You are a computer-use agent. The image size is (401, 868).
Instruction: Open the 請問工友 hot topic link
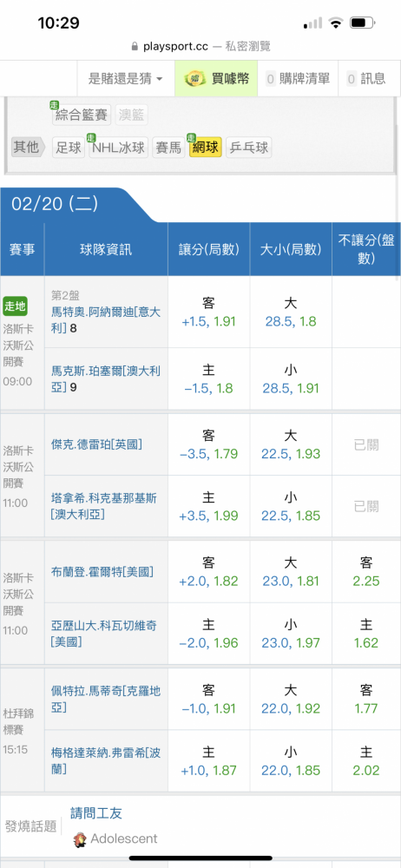(95, 813)
